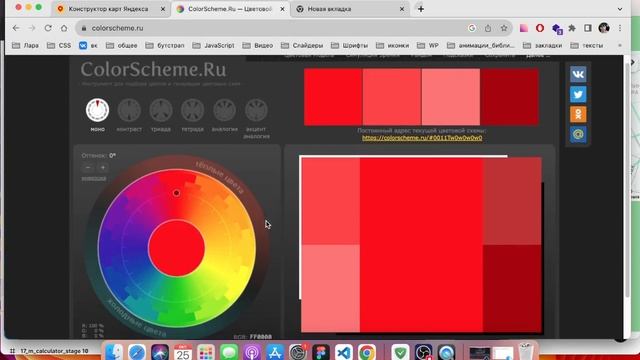Click the RGB value FF0008
The image size is (640, 360).
pos(260,337)
